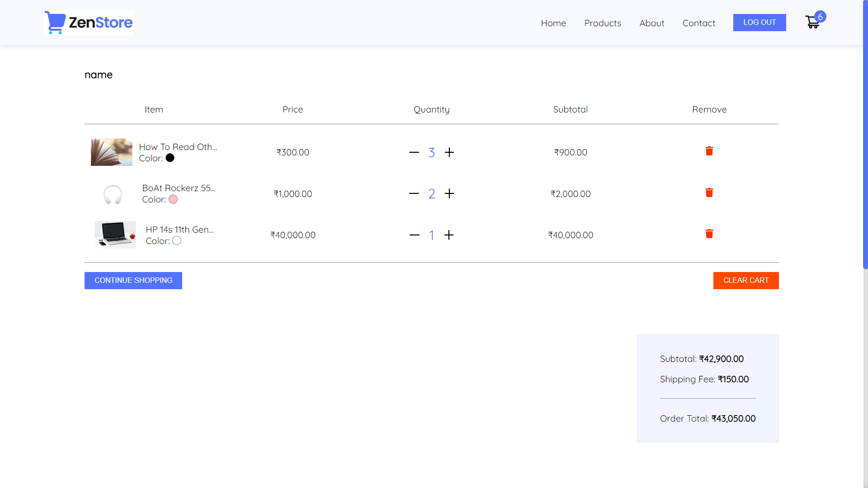Increase quantity of How To Read book
The width and height of the screenshot is (868, 488).
pyautogui.click(x=449, y=153)
